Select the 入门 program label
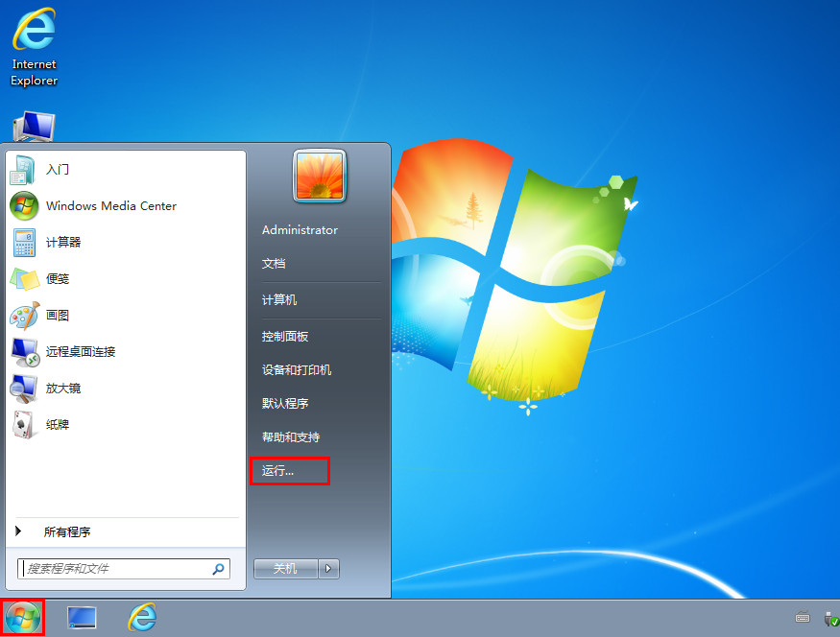Image resolution: width=840 pixels, height=637 pixels. [58, 170]
